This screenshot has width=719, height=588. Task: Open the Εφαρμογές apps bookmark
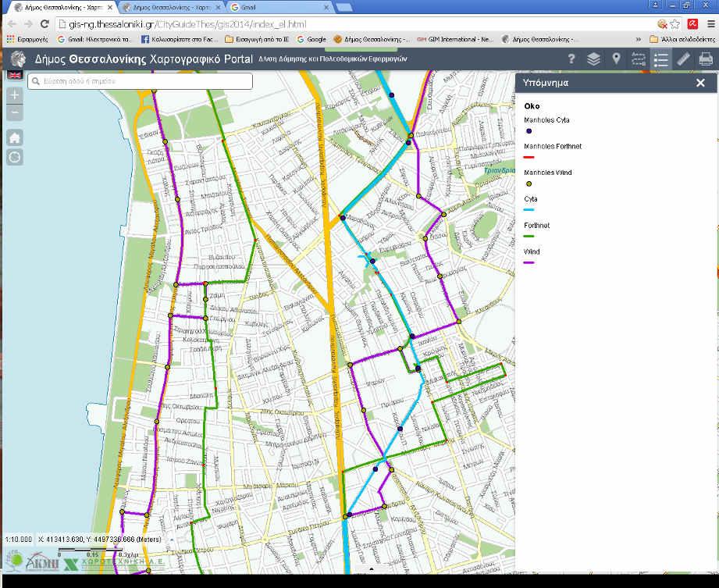click(27, 40)
